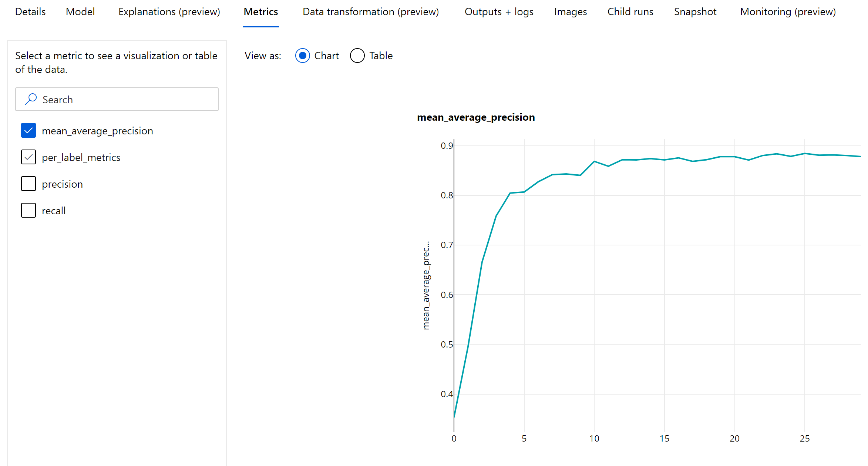Select the View as Chart option
The width and height of the screenshot is (868, 466).
click(303, 55)
